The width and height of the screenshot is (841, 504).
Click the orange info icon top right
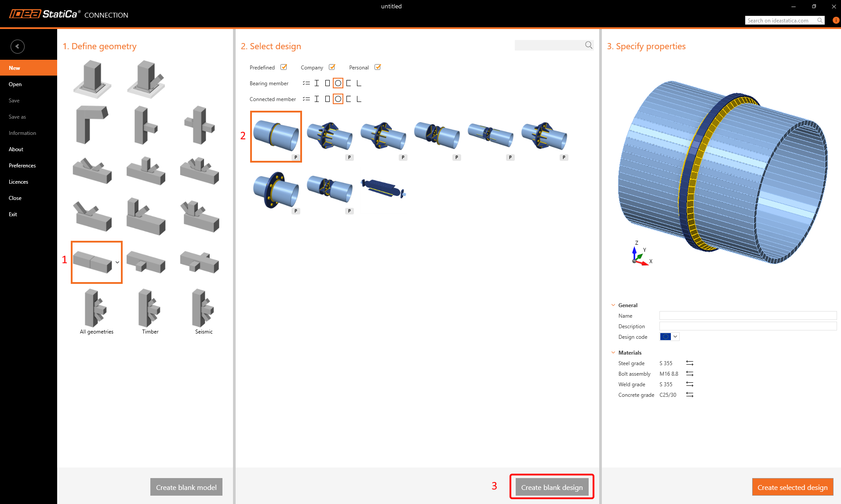pyautogui.click(x=836, y=20)
